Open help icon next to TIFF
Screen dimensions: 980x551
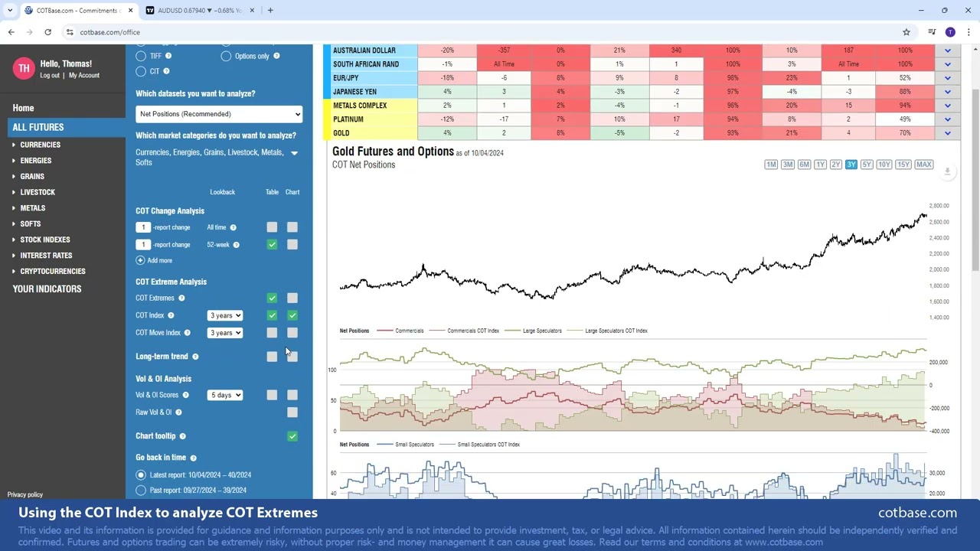point(168,56)
